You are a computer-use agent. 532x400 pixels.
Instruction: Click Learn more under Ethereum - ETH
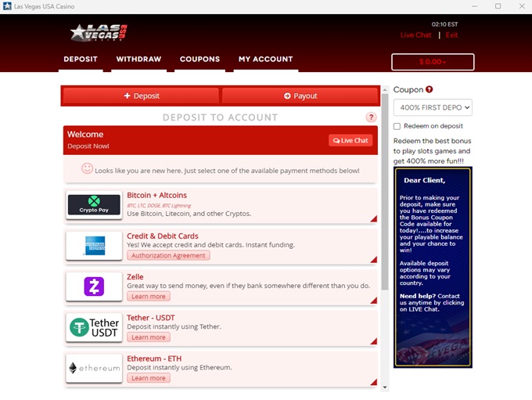coord(149,378)
